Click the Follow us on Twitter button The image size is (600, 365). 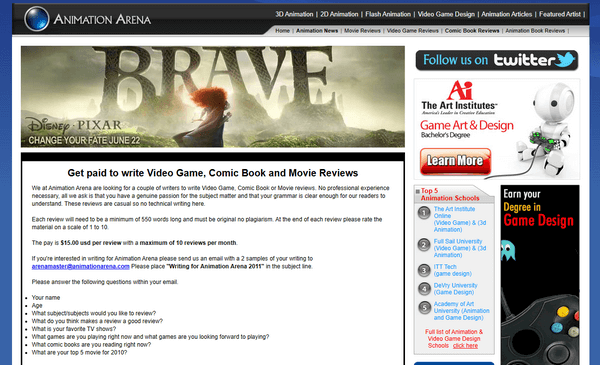coord(497,60)
